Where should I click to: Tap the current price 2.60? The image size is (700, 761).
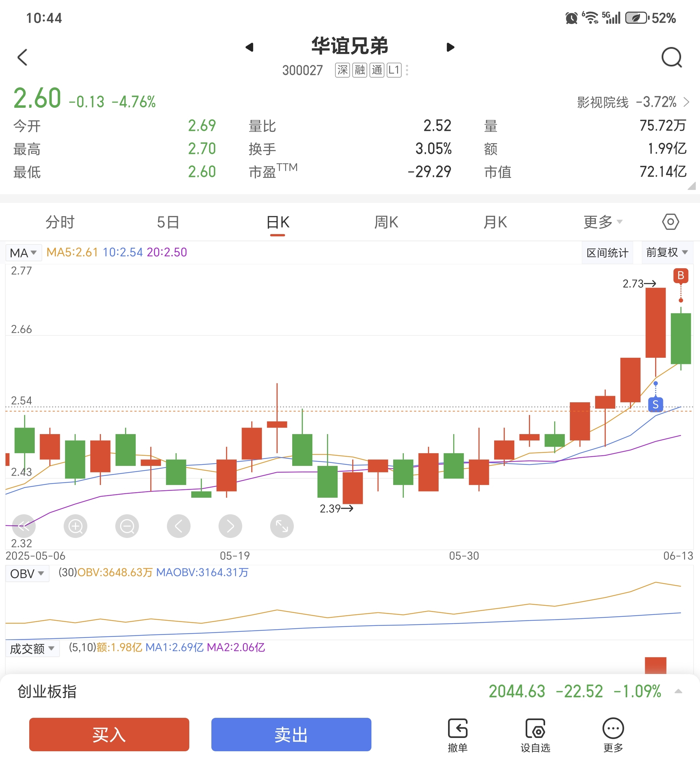(x=37, y=98)
